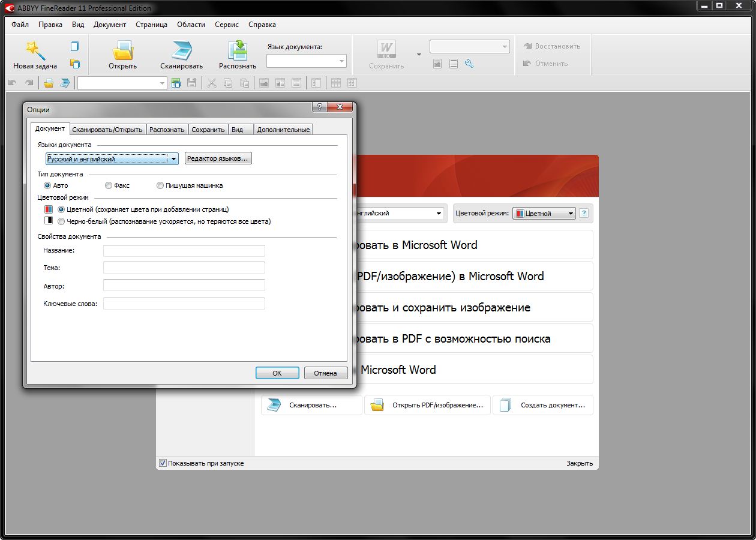This screenshot has width=756, height=540.
Task: Select the Пишущая машинка radio button
Action: [160, 185]
